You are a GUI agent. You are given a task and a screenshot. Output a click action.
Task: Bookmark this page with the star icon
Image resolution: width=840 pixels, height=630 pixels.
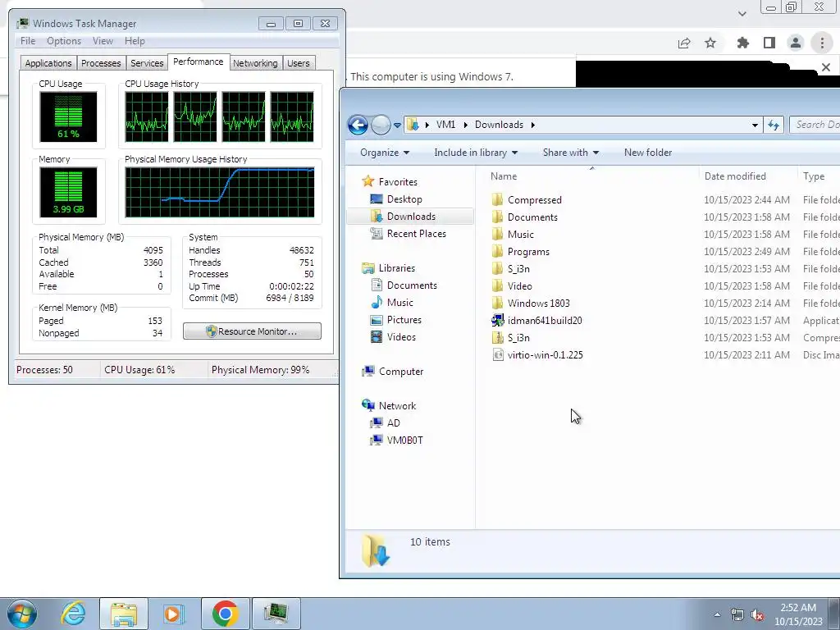coord(710,43)
